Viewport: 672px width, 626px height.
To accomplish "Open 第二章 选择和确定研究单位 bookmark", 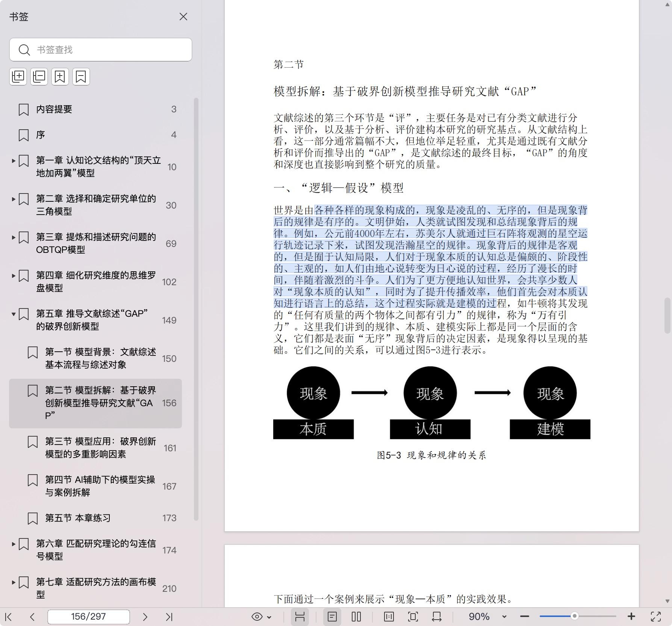I will (x=95, y=205).
